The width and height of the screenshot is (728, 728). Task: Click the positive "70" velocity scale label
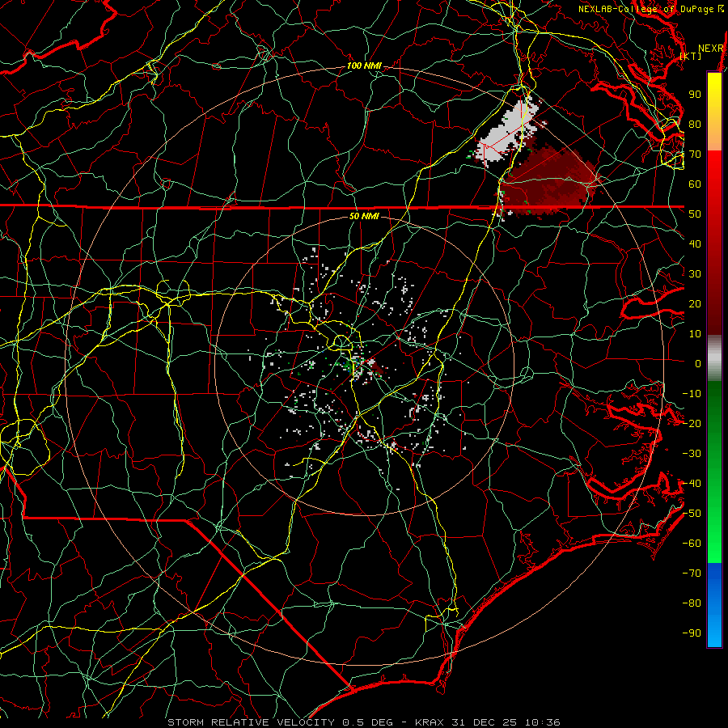[695, 154]
